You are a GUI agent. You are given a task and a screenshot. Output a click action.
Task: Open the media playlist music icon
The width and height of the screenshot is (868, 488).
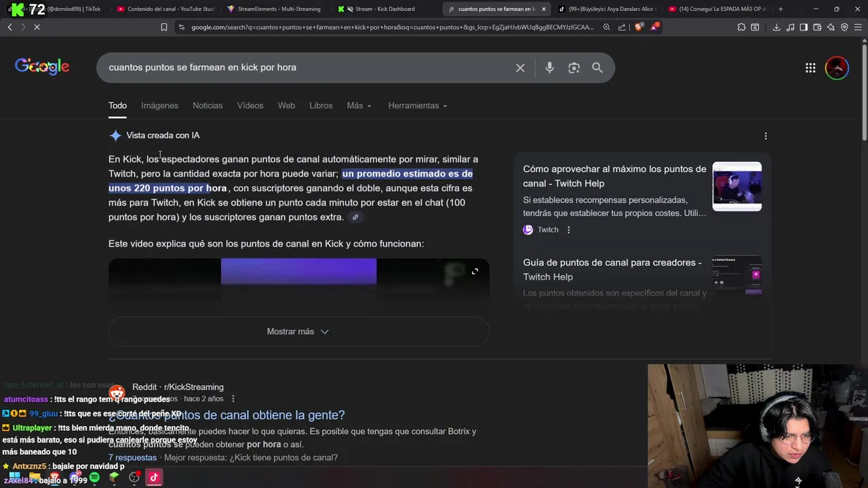tap(790, 27)
